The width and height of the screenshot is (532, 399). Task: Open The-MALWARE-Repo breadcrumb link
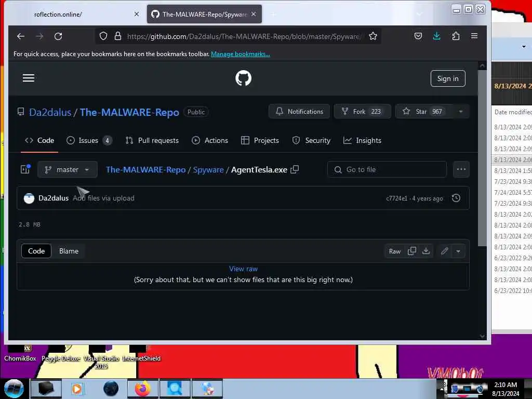click(x=145, y=170)
